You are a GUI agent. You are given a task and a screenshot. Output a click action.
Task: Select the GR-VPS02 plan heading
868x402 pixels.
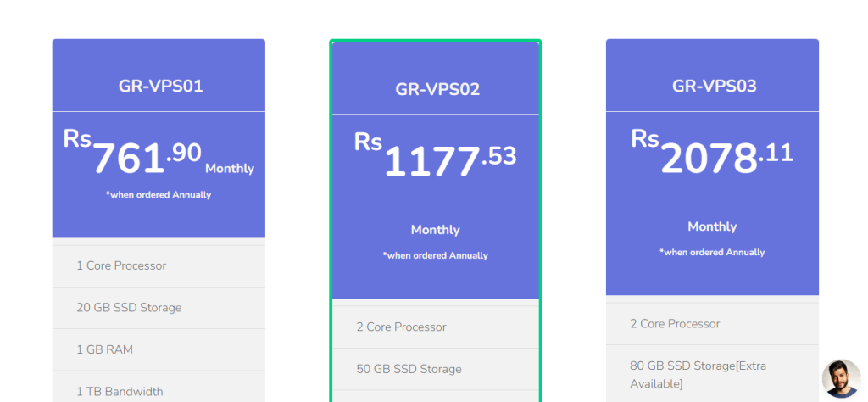pyautogui.click(x=437, y=89)
